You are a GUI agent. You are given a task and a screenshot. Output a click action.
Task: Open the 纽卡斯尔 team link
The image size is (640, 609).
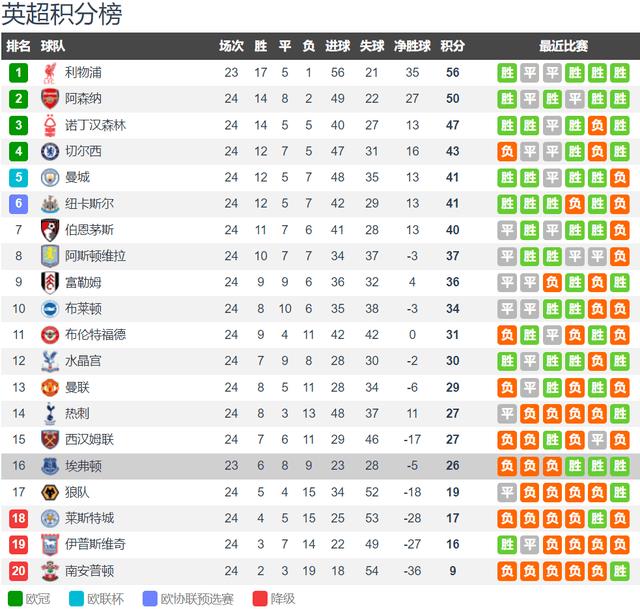click(89, 204)
